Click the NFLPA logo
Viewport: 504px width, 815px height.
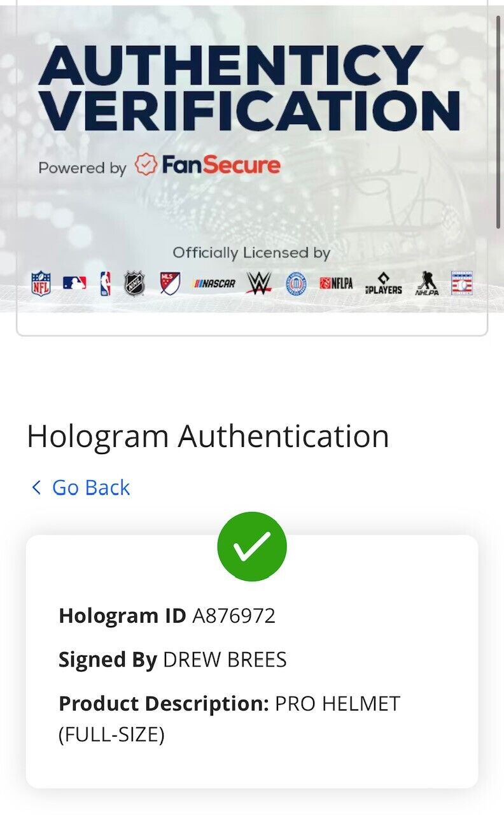click(x=336, y=283)
